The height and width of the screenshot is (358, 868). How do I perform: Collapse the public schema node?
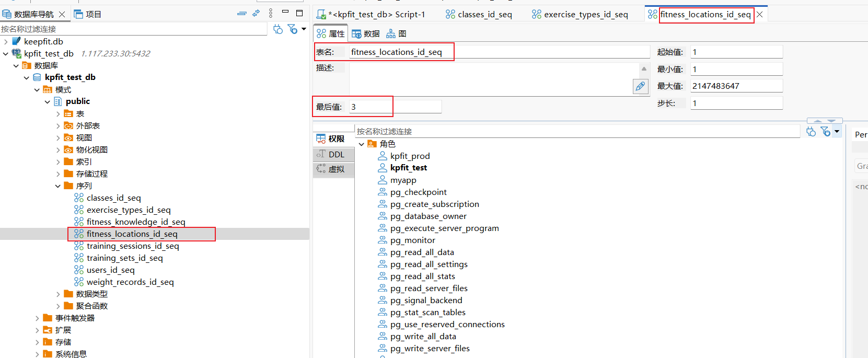pyautogui.click(x=48, y=102)
